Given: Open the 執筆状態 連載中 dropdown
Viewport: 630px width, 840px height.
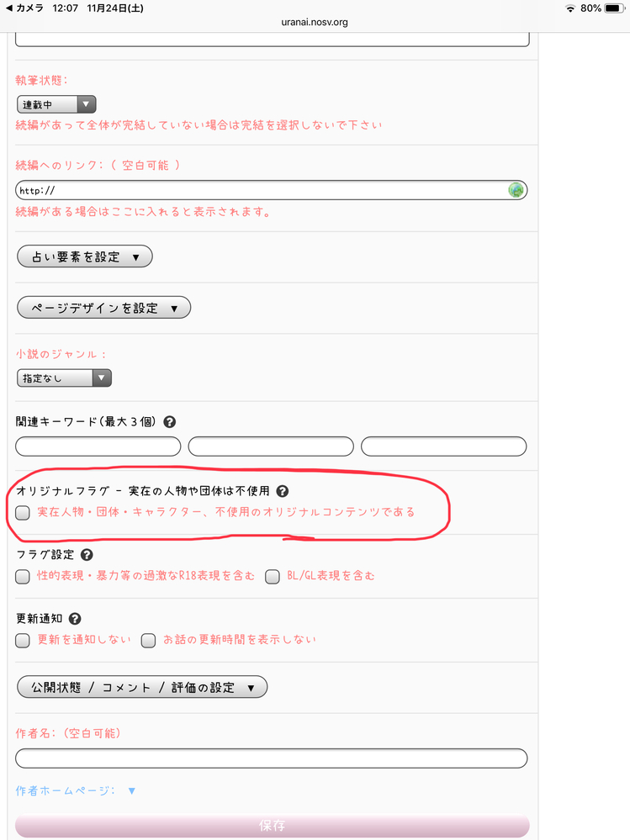Looking at the screenshot, I should (x=56, y=104).
